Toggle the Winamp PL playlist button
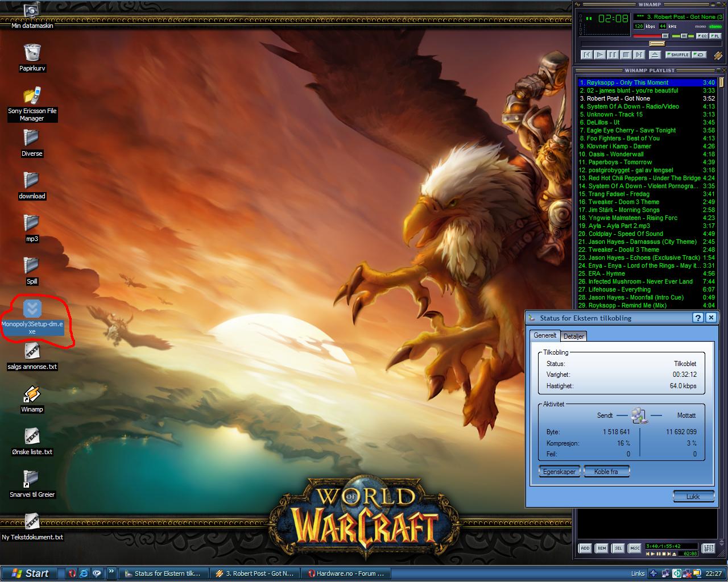Viewport: 728px width, 582px height. tap(715, 36)
